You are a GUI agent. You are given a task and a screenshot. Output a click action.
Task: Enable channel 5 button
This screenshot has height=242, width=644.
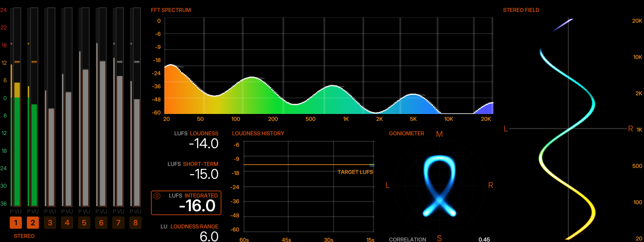click(84, 223)
